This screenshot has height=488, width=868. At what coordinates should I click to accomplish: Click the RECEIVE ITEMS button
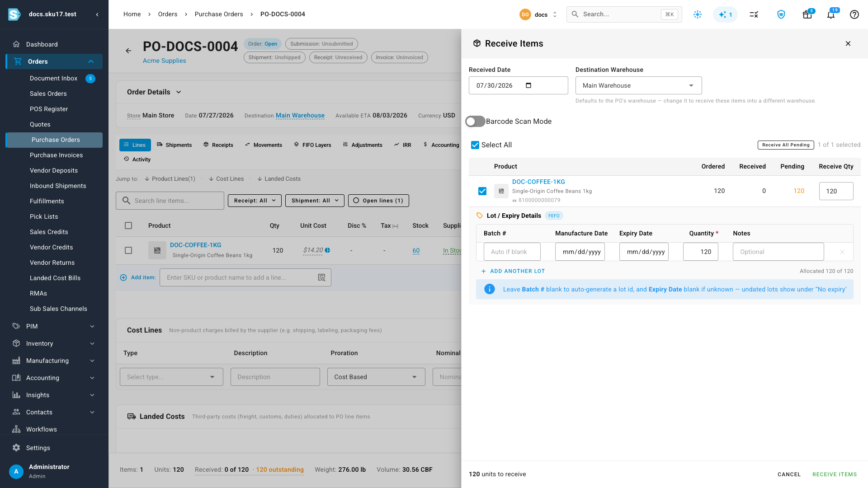point(835,474)
